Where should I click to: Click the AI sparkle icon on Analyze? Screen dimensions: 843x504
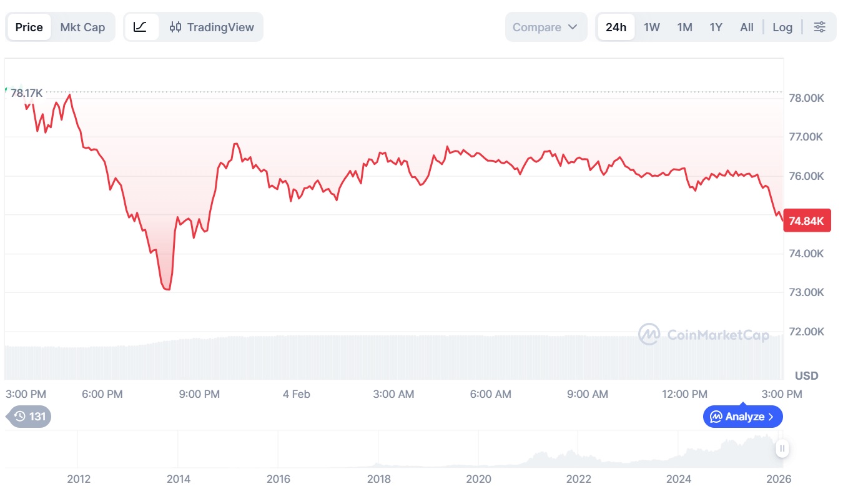(716, 417)
